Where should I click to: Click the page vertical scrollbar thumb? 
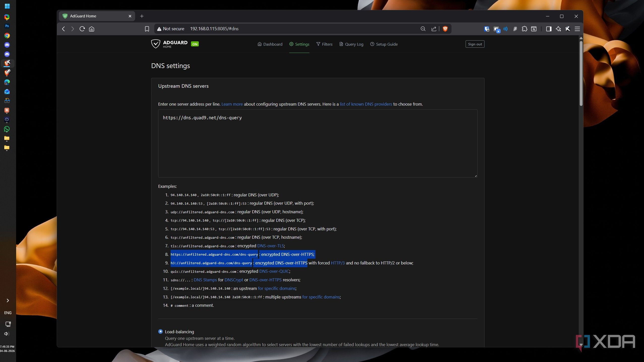pyautogui.click(x=581, y=73)
